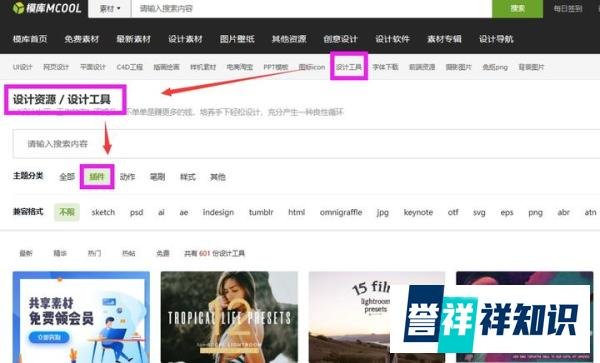Image resolution: width=600 pixels, height=363 pixels.
Task: Select the 电商淘宝 sub-category
Action: click(240, 67)
